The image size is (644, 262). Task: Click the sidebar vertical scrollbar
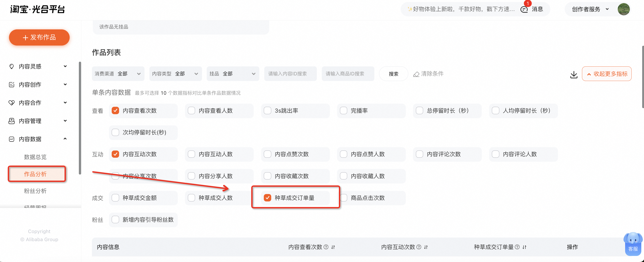point(80,118)
